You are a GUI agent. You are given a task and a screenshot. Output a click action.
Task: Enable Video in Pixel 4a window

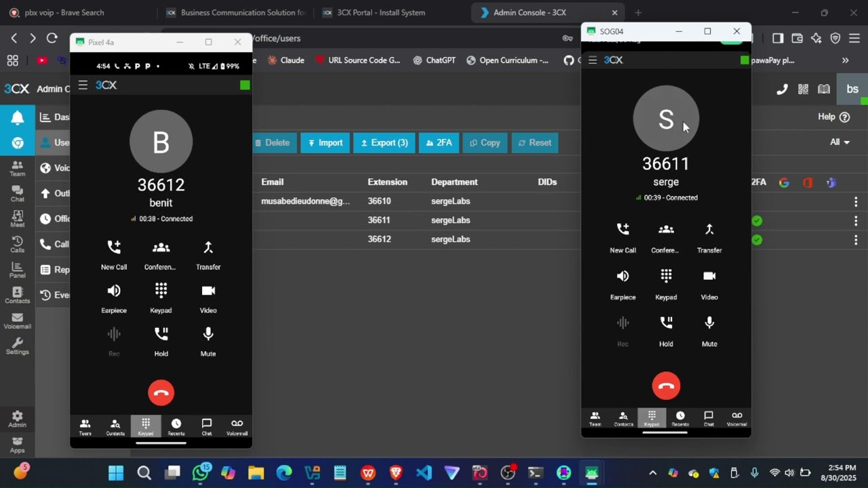[x=208, y=298]
